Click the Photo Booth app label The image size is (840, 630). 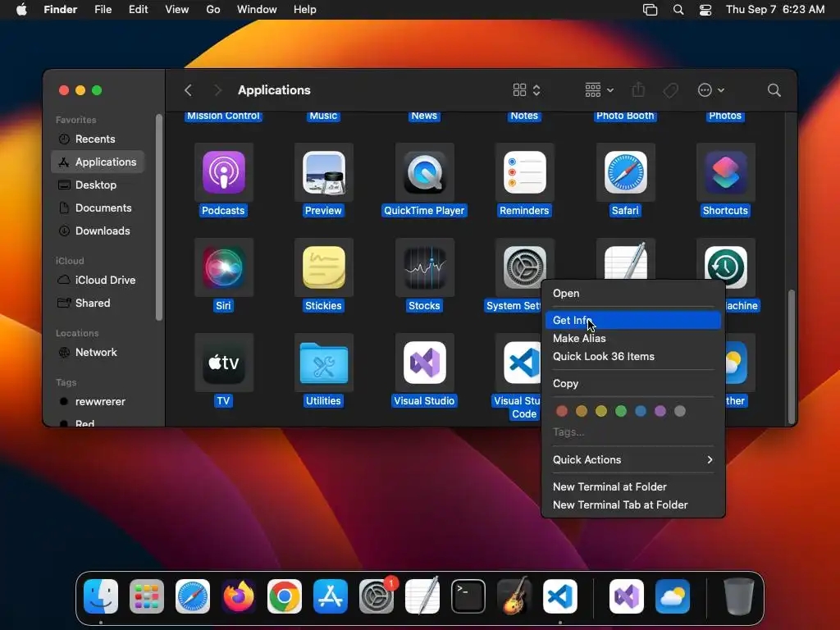(625, 116)
